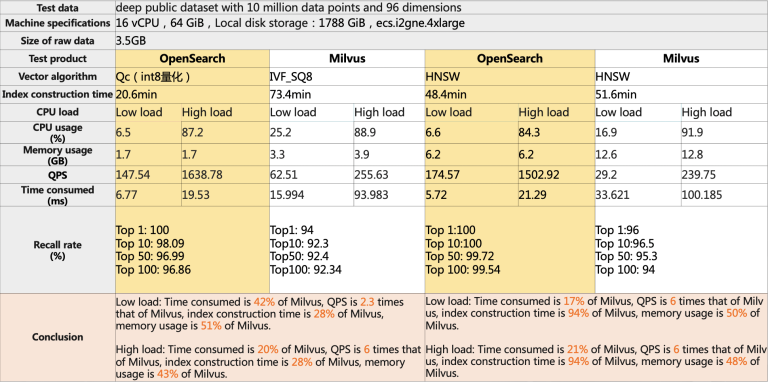Click the Milvus header above IVF_SQ8
The width and height of the screenshot is (768, 382).
point(347,59)
